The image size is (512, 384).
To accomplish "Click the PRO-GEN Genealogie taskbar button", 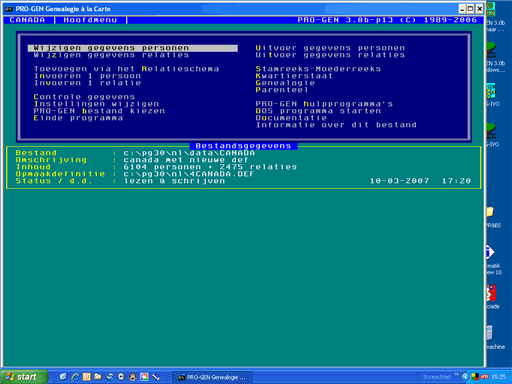I will (x=213, y=377).
